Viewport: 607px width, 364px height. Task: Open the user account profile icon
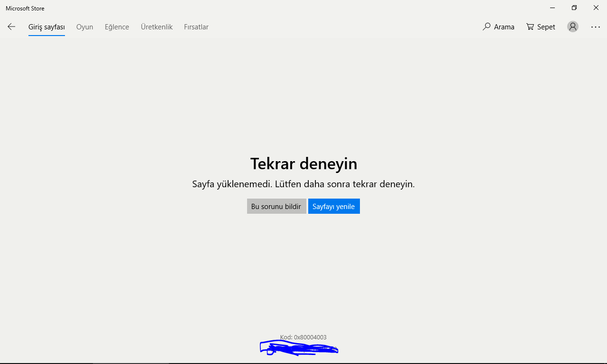coord(573,27)
